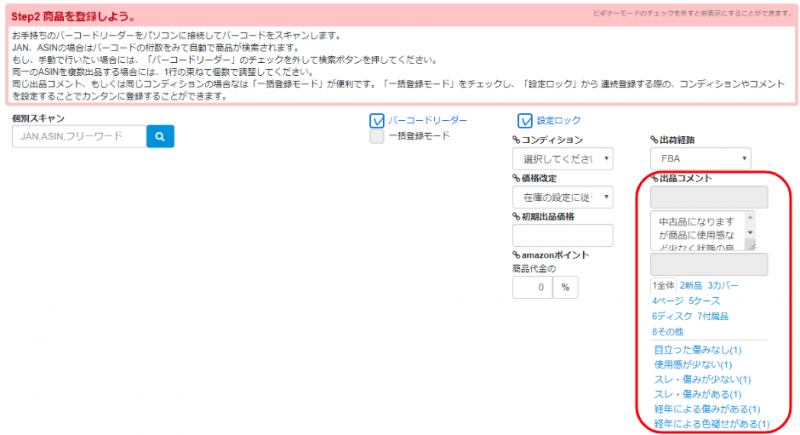800x435 pixels.
Task: Select the 6ディスク comment tab
Action: [x=672, y=316]
